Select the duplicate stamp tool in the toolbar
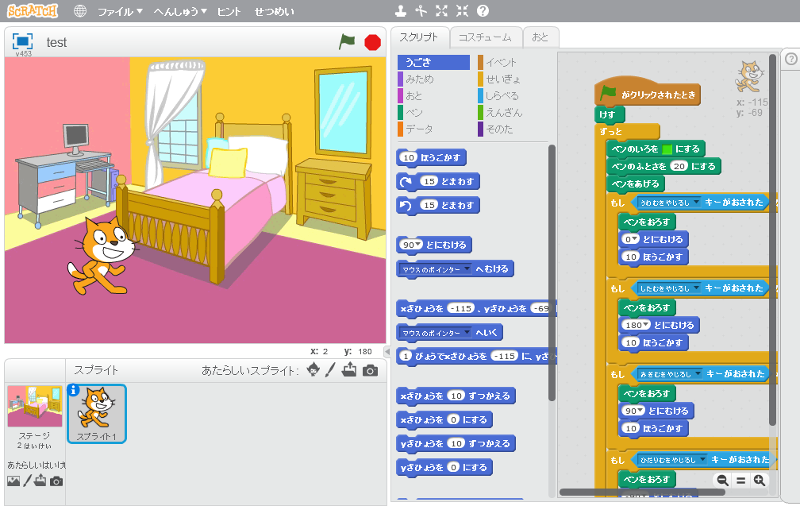Screen dimensions: 800x506 pyautogui.click(x=400, y=11)
